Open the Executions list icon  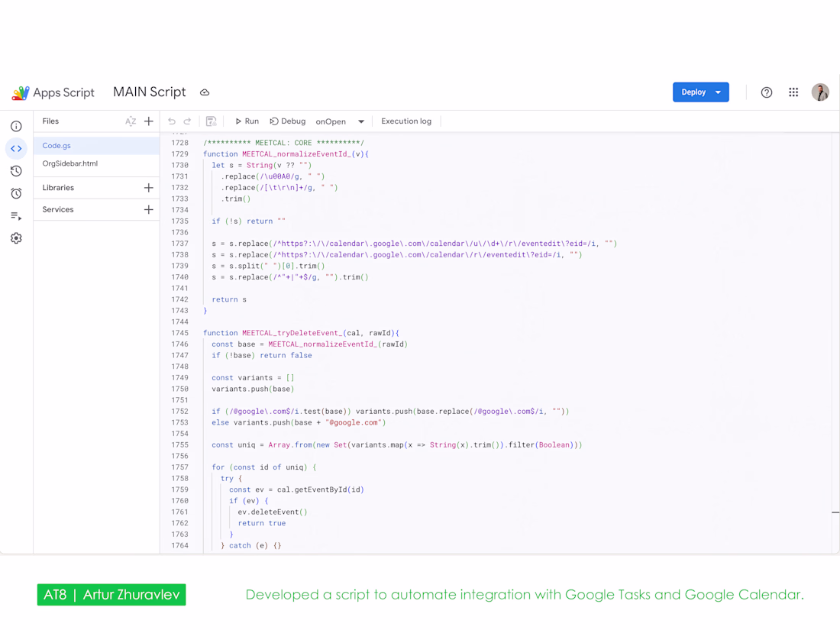click(x=16, y=216)
